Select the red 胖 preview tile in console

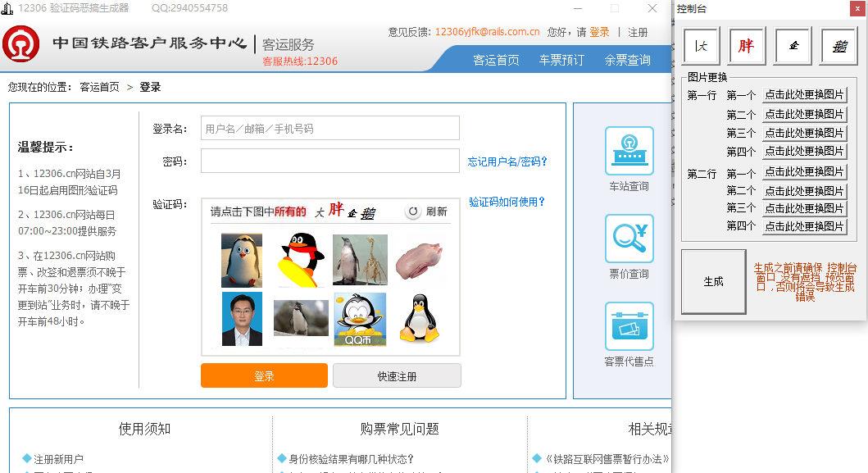[x=747, y=46]
